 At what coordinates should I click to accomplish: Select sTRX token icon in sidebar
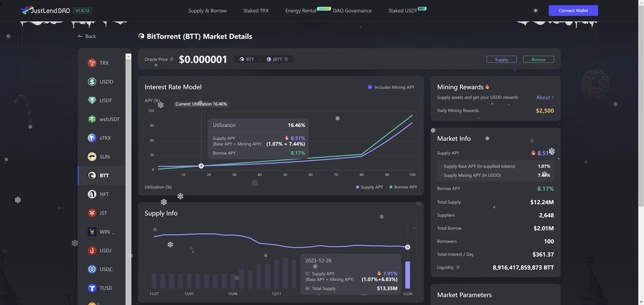point(92,138)
